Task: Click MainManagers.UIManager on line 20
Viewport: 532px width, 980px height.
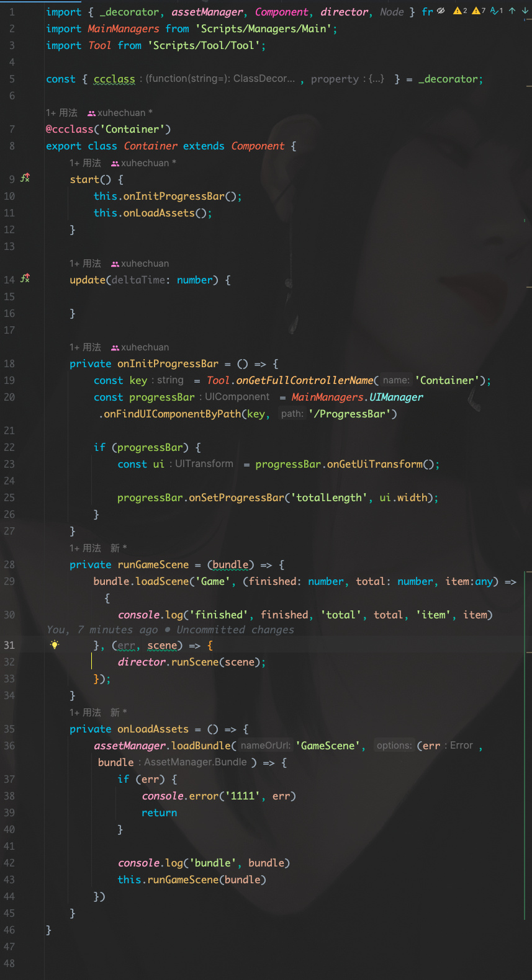Action: click(x=358, y=397)
